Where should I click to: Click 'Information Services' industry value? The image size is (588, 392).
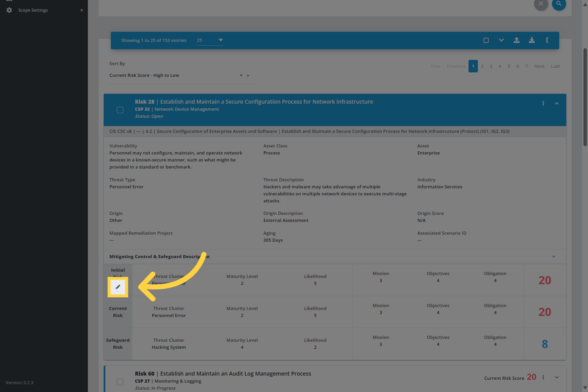pyautogui.click(x=439, y=187)
